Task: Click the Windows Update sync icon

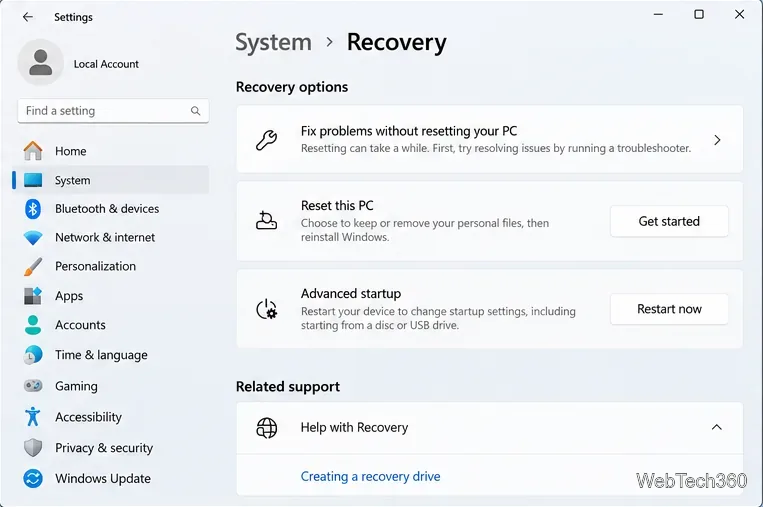Action: pyautogui.click(x=33, y=478)
